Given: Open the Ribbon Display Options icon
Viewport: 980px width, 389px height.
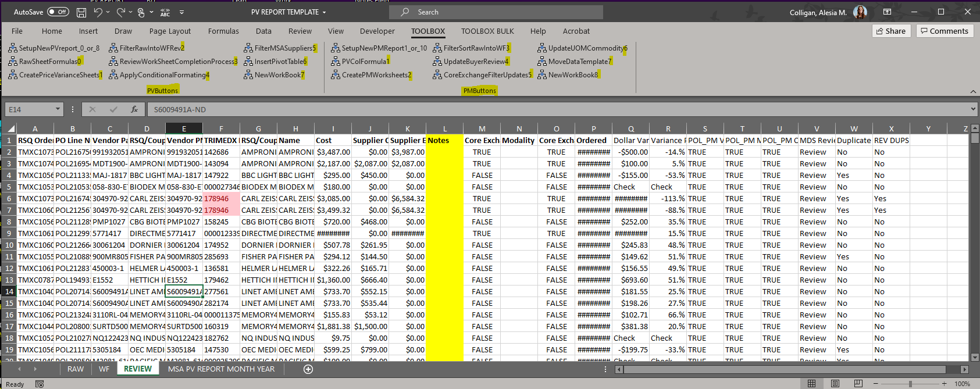Looking at the screenshot, I should (887, 12).
